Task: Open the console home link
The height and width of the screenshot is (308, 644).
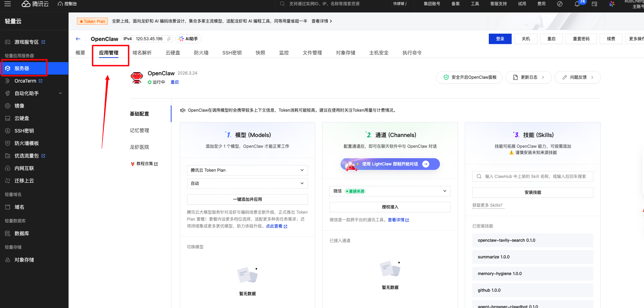Action: 67,4
